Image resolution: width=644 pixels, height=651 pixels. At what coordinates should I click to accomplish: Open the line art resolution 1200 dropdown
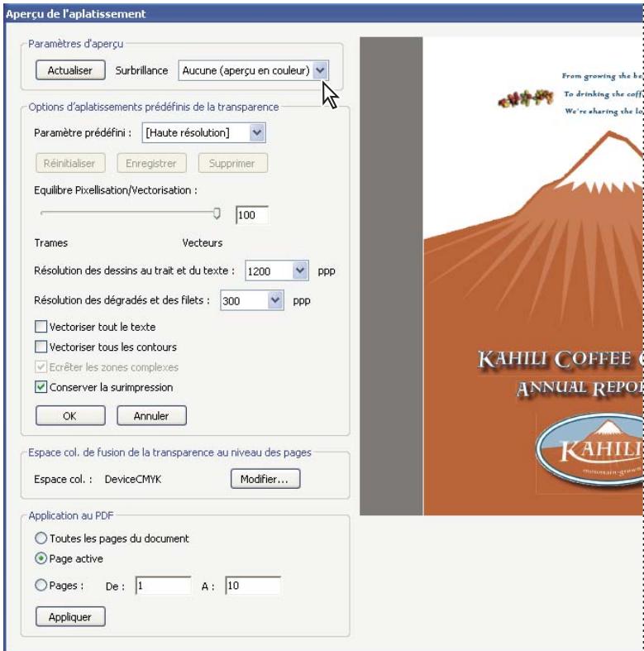click(x=277, y=271)
